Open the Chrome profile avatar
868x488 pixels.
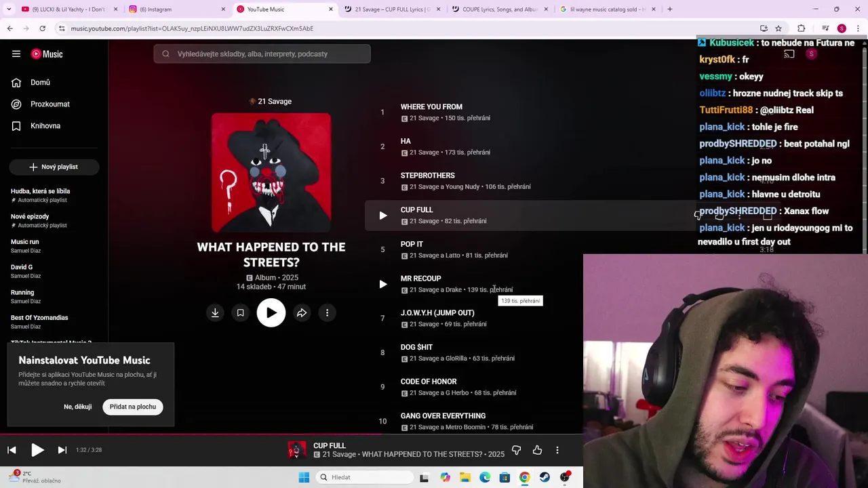(842, 28)
